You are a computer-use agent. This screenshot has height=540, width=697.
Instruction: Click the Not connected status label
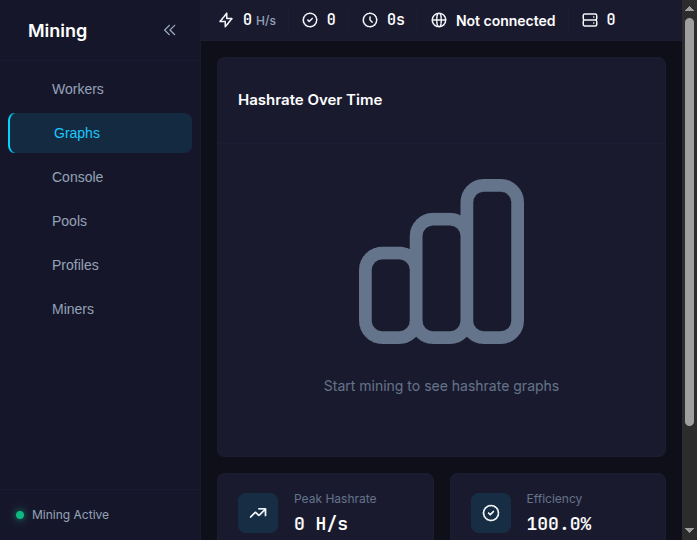[505, 20]
